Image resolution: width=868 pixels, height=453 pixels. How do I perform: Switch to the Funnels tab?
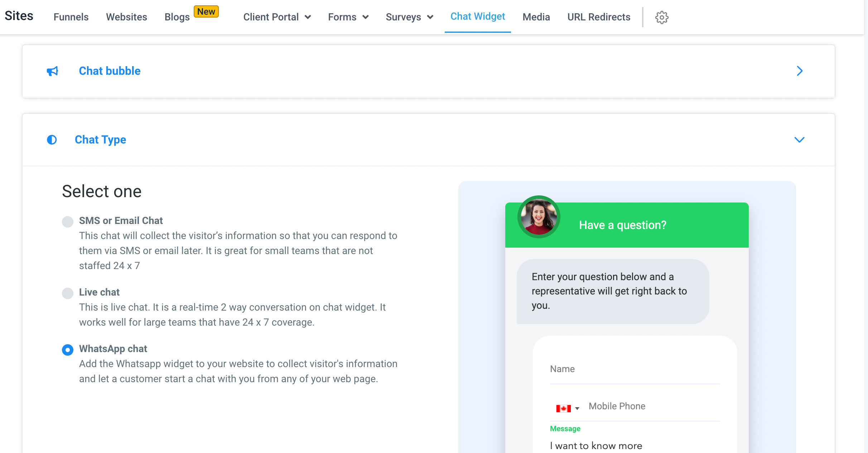tap(71, 17)
